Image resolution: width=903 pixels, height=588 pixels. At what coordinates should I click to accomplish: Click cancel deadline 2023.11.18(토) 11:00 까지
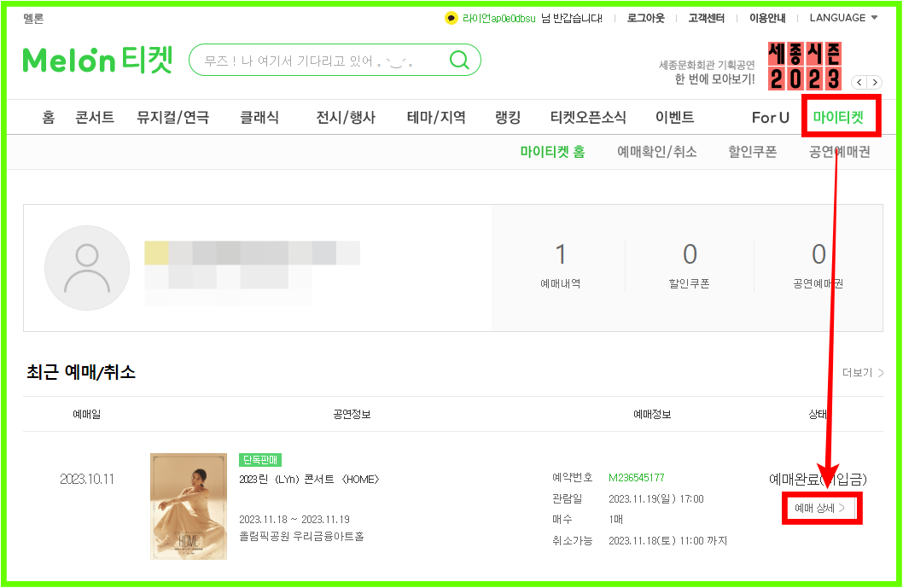coord(668,541)
